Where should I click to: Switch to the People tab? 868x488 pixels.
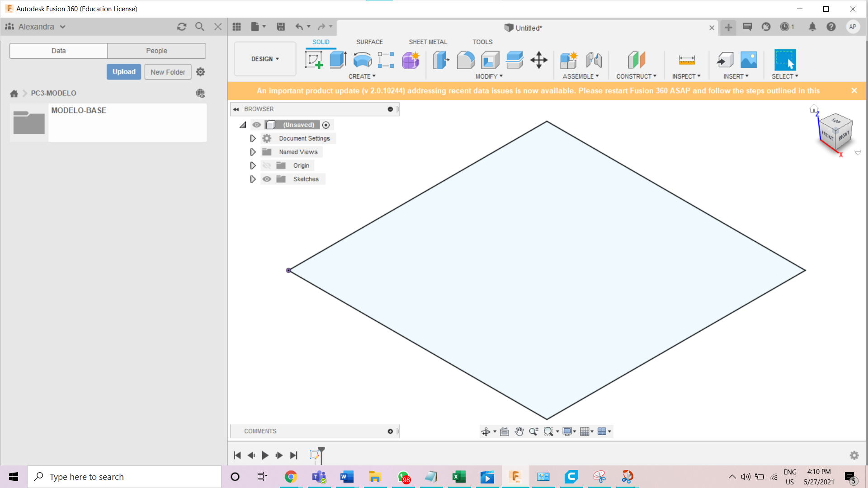pyautogui.click(x=156, y=51)
